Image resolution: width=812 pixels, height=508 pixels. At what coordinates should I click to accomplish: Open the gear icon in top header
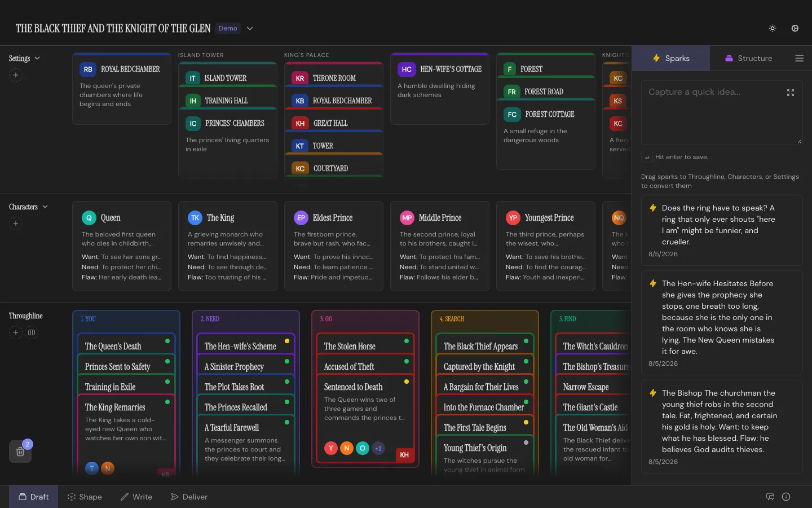click(795, 28)
